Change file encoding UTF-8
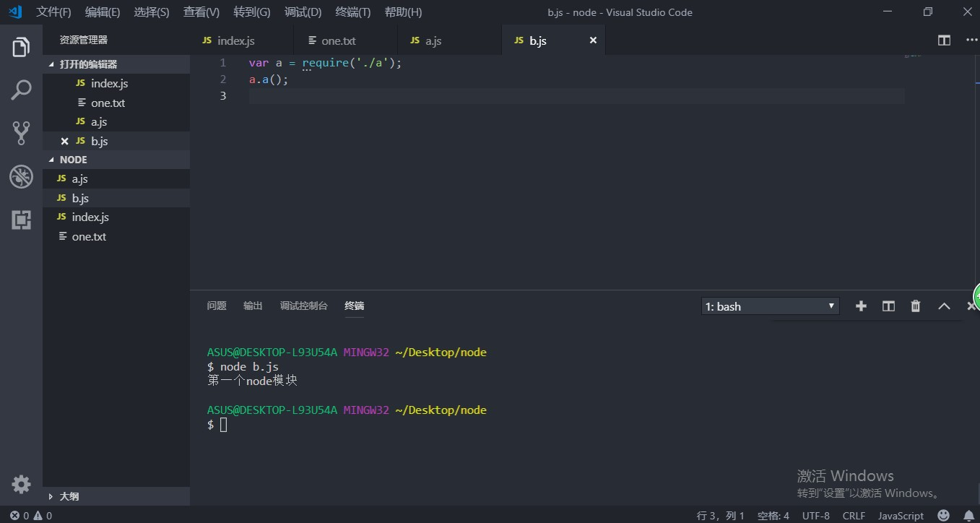This screenshot has width=980, height=523. (816, 516)
